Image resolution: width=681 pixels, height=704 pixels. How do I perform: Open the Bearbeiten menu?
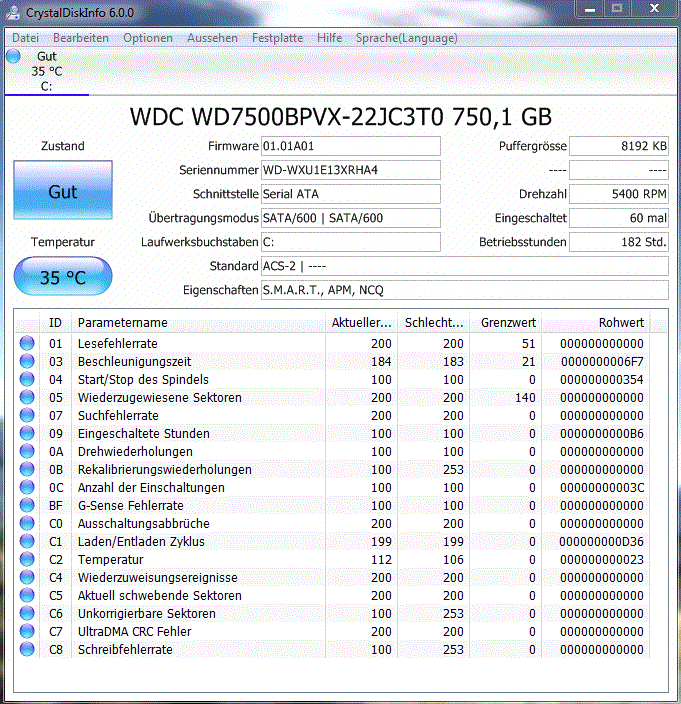81,38
